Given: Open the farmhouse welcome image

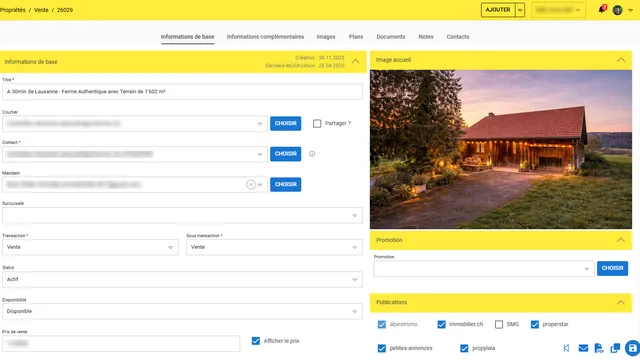Looking at the screenshot, I should click(x=501, y=149).
